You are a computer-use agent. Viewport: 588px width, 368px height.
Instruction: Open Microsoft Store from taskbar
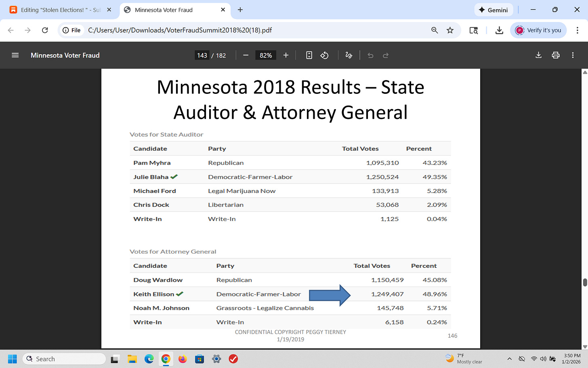pyautogui.click(x=199, y=359)
